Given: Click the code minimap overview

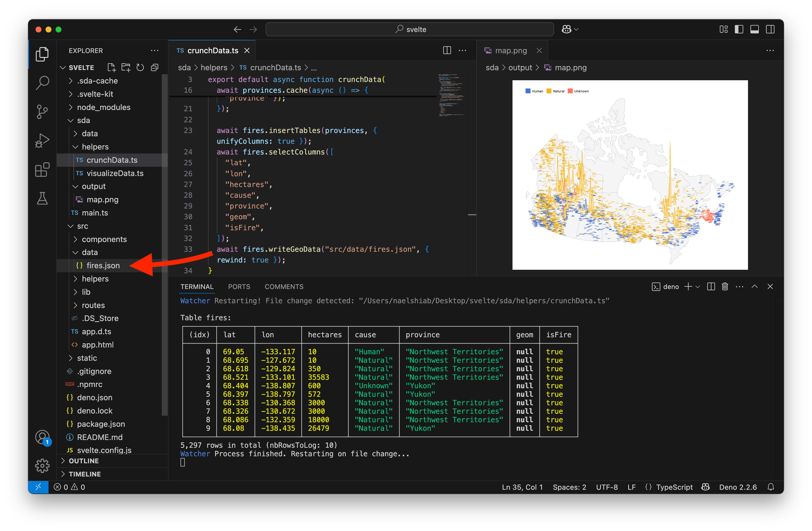Looking at the screenshot, I should (451, 95).
